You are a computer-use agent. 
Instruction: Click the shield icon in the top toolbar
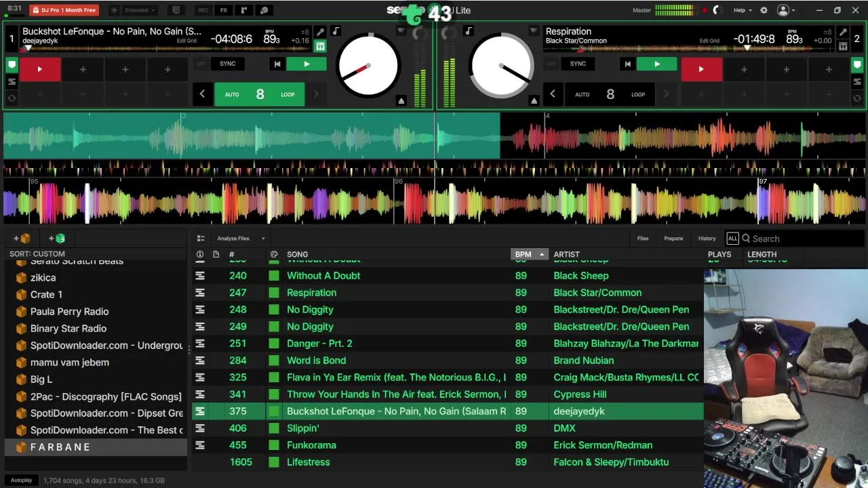pyautogui.click(x=176, y=10)
